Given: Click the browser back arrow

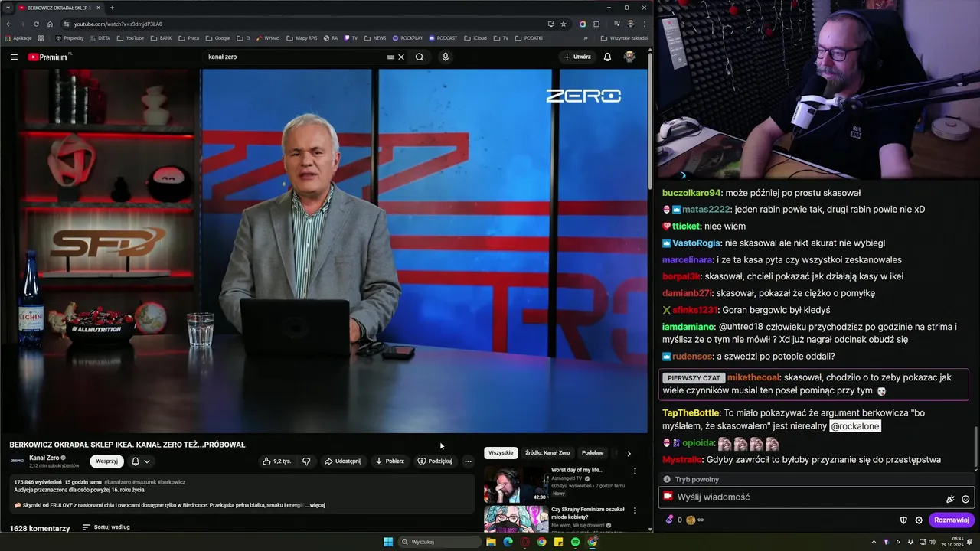Looking at the screenshot, I should (x=8, y=24).
